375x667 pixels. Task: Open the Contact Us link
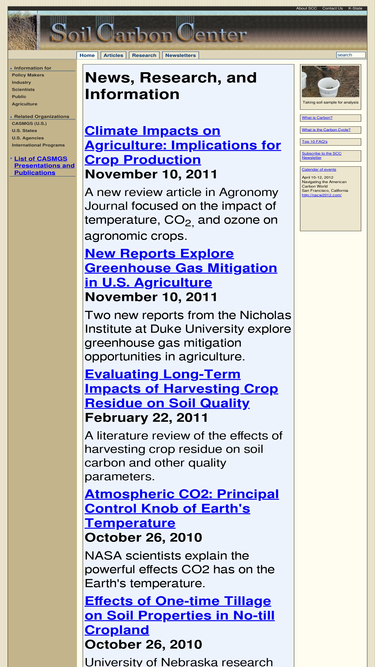(332, 9)
